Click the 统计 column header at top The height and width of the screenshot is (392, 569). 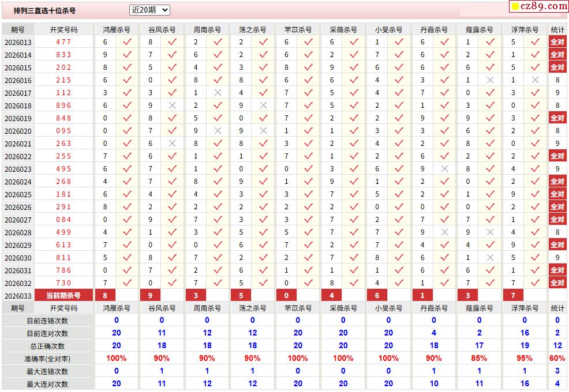[557, 29]
